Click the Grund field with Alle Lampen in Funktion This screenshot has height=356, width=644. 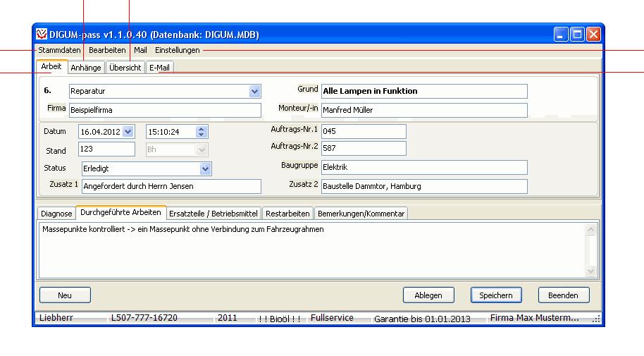[424, 91]
